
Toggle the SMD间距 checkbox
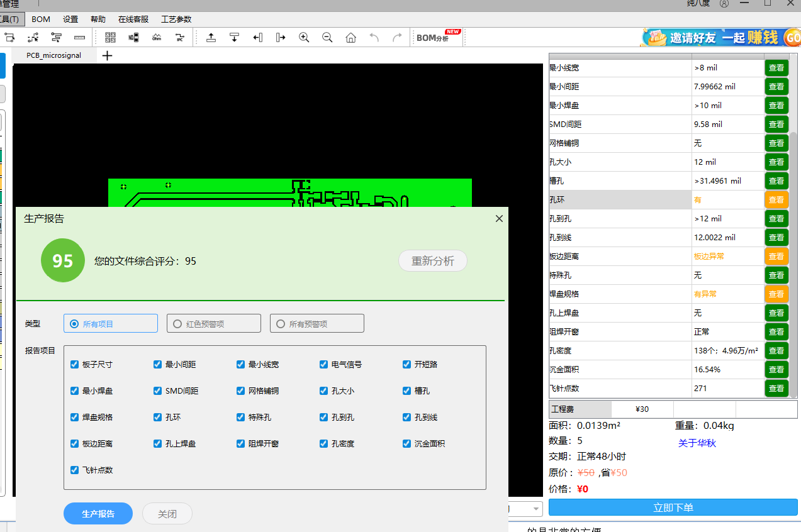click(x=158, y=391)
